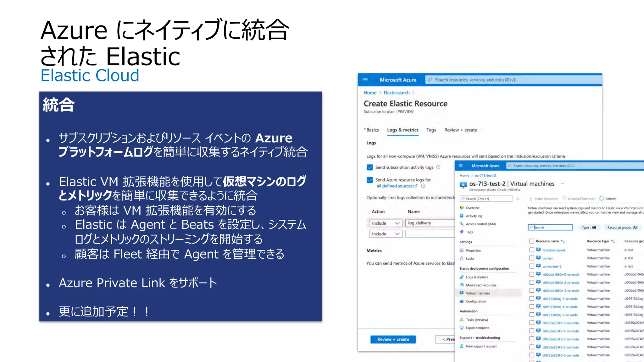644x362 pixels.
Task: Click the Tags icon in the VM sidebar
Action: [462, 232]
